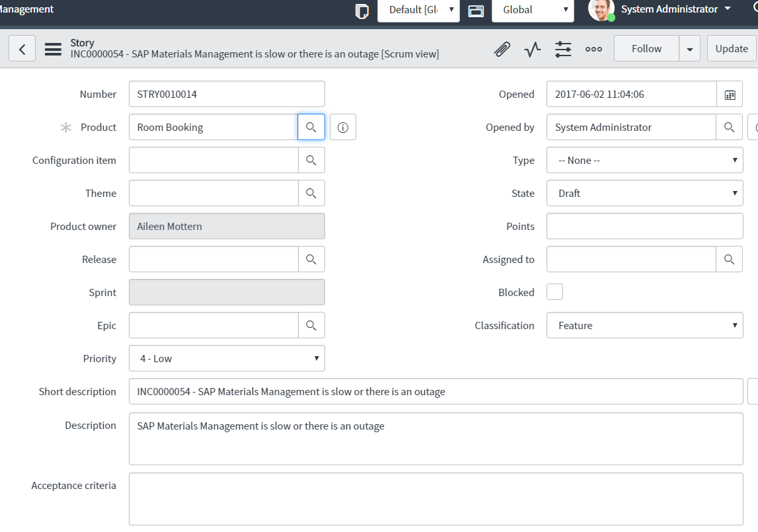Click the Release lookup magnifier
This screenshot has width=758, height=532.
(x=311, y=259)
